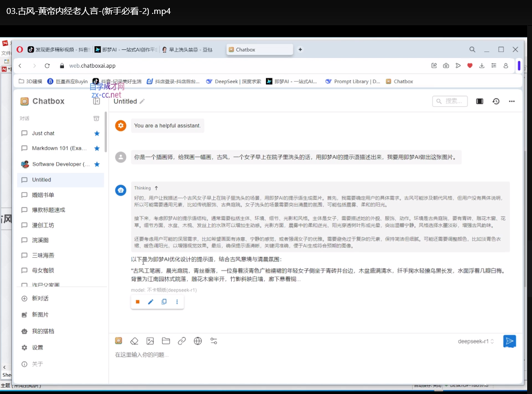The image size is (532, 394).
Task: Toggle star on Markdown 101 conversation
Action: click(x=97, y=148)
